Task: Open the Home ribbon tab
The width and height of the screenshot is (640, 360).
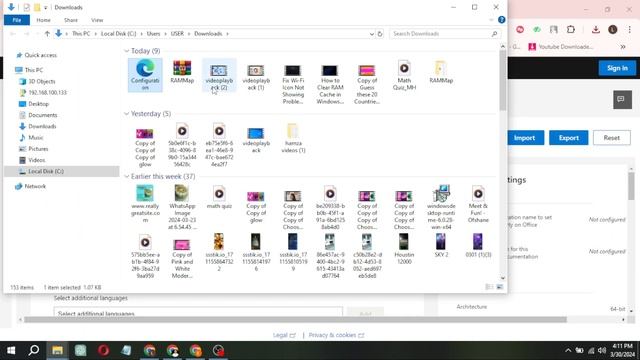Action: click(43, 20)
